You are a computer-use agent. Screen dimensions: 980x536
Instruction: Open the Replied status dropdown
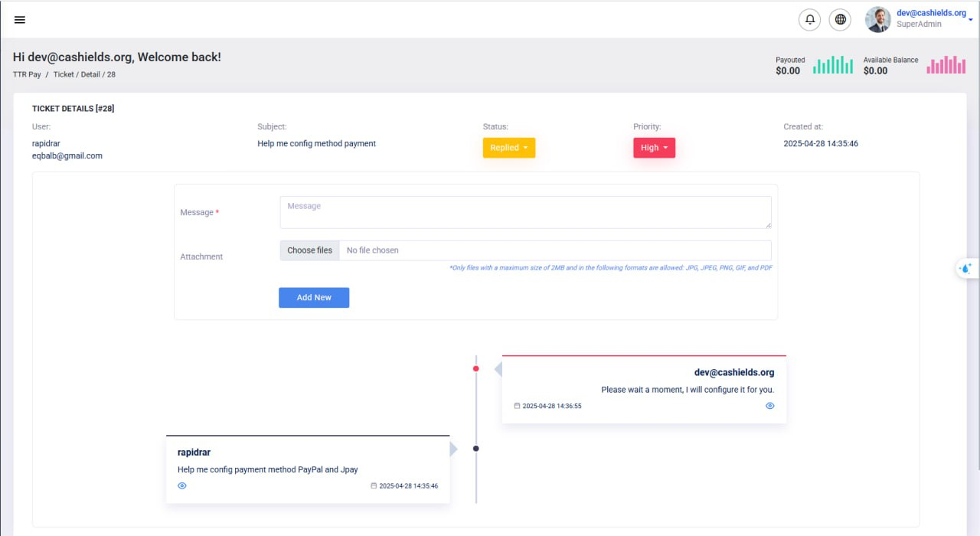tap(508, 148)
